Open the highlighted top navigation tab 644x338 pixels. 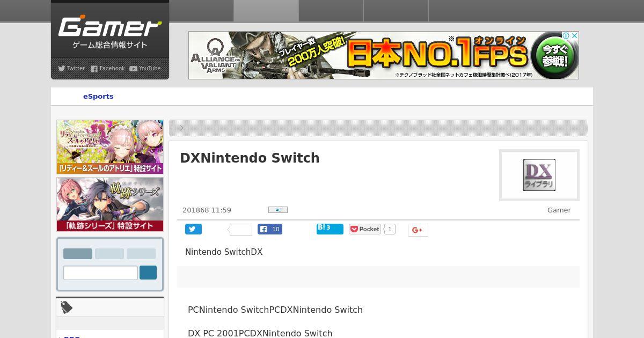pyautogui.click(x=266, y=11)
